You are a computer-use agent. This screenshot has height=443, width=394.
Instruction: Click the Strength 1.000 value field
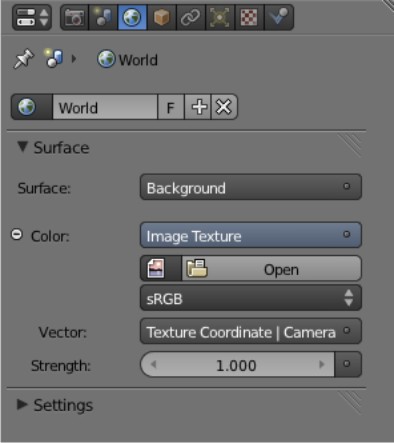(237, 364)
